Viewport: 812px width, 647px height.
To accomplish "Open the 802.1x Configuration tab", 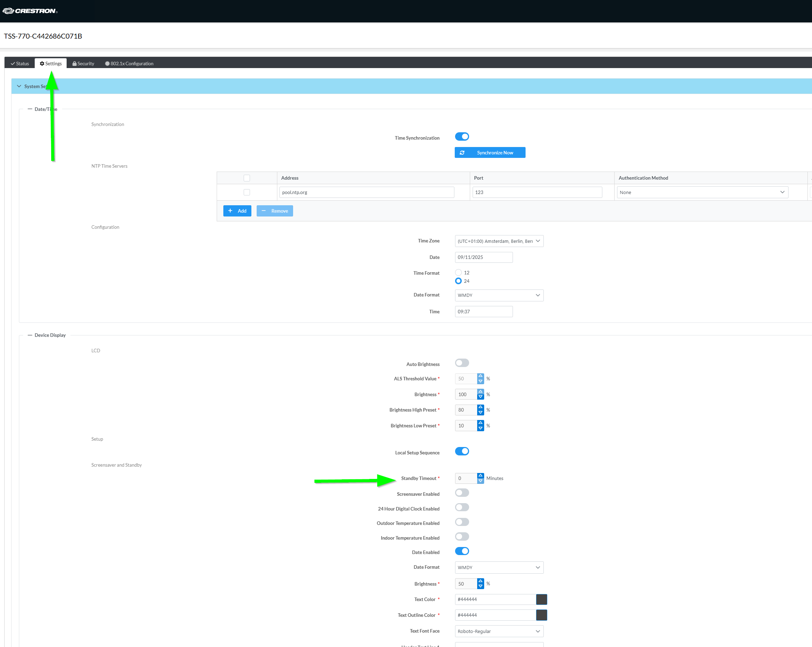I will point(129,63).
